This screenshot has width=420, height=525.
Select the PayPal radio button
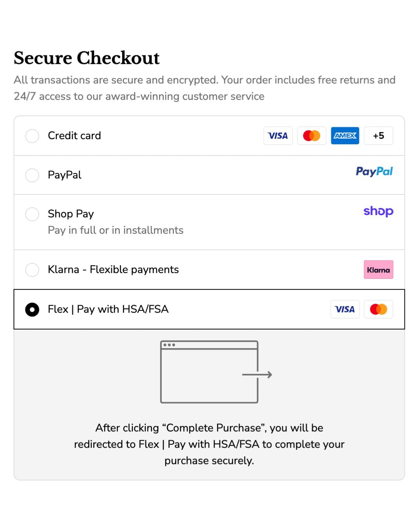pos(32,175)
